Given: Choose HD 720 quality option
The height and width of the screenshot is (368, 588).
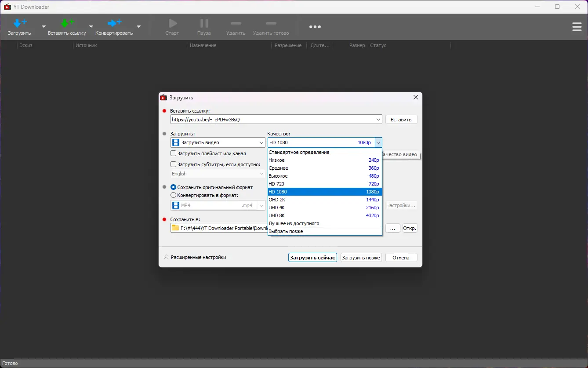Looking at the screenshot, I should [x=325, y=184].
